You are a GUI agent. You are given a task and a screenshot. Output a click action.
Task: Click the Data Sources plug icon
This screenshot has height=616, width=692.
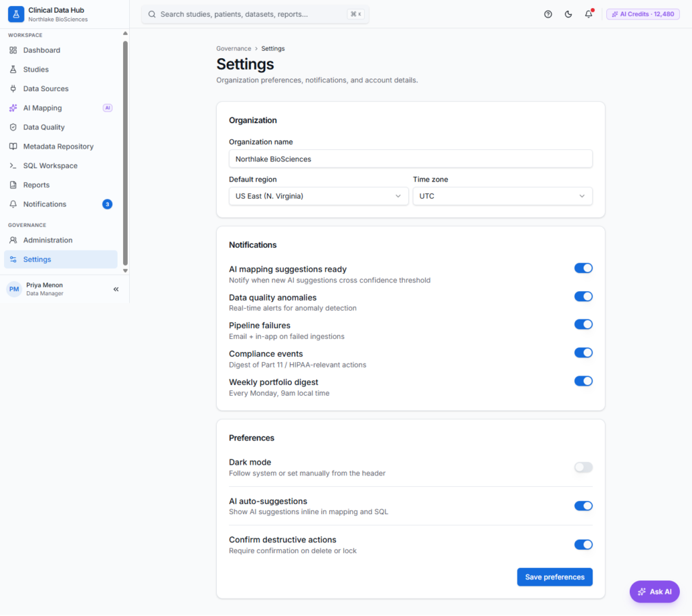point(14,88)
